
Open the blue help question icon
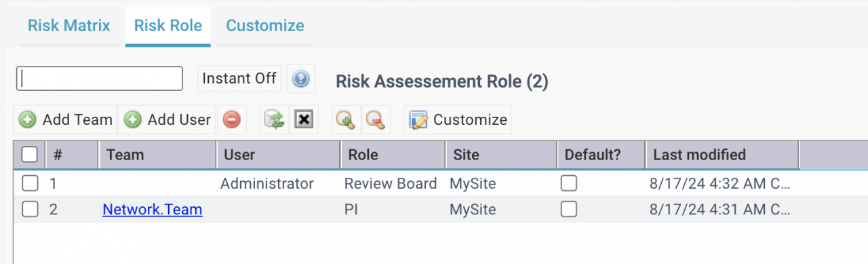coord(300,79)
